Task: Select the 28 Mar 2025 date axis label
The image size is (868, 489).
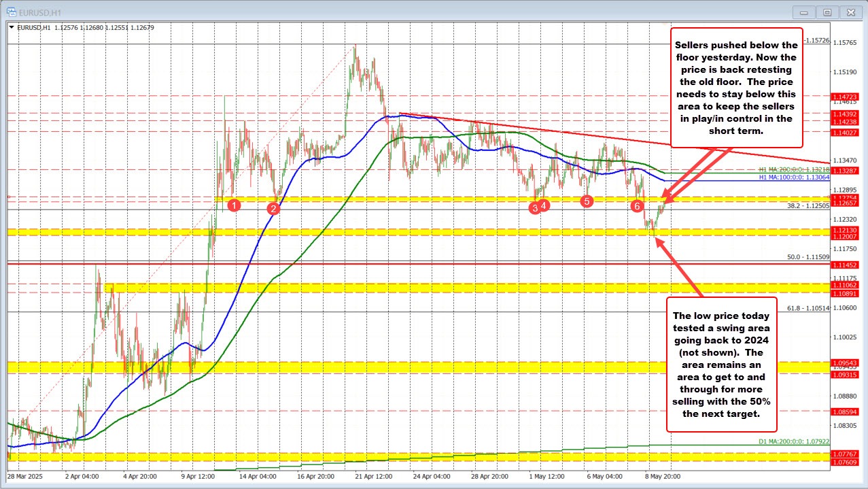Action: 27,477
